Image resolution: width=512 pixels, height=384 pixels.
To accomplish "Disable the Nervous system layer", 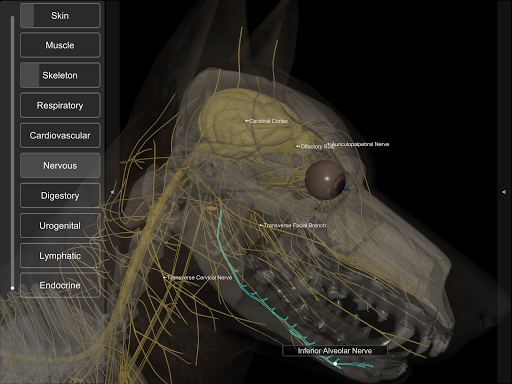I will 60,165.
